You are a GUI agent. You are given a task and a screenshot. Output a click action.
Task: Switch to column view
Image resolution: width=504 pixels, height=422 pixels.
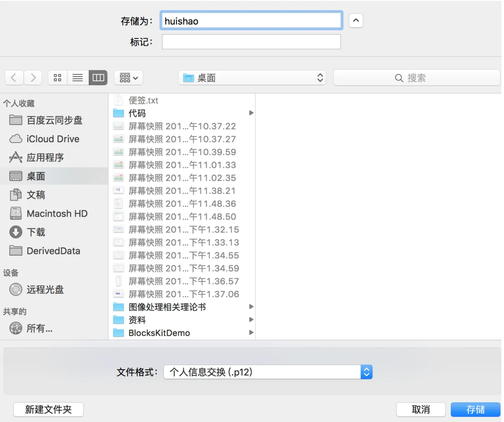click(x=98, y=78)
